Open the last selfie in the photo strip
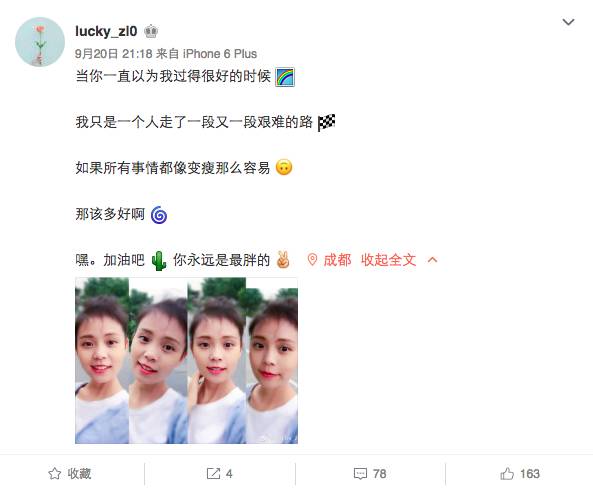 pos(272,360)
